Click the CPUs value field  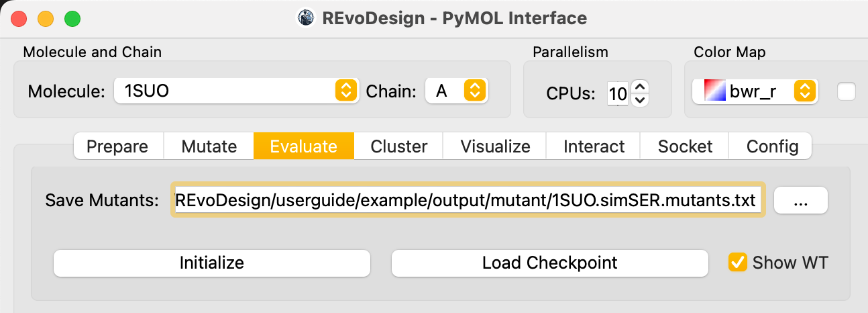pyautogui.click(x=618, y=93)
